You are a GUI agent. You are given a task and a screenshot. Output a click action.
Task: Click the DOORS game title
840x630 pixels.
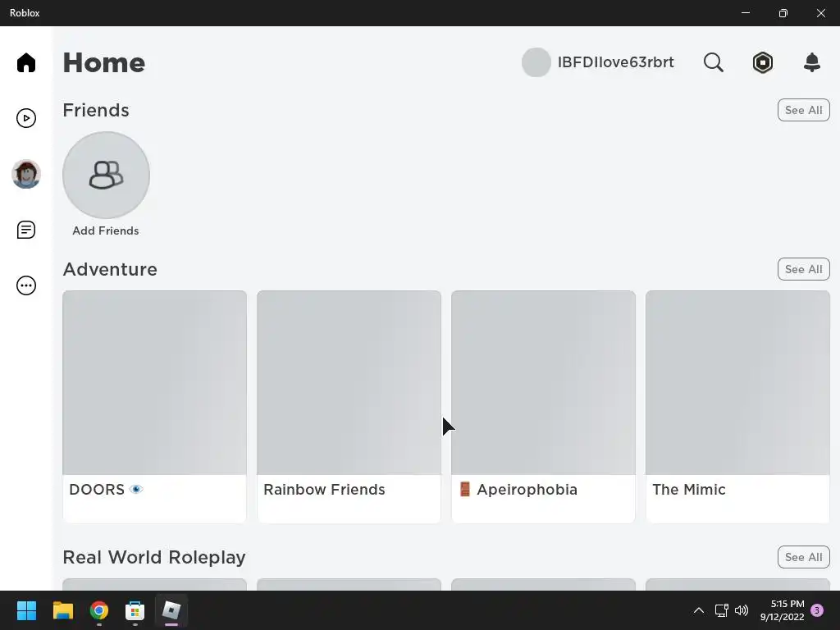point(106,489)
